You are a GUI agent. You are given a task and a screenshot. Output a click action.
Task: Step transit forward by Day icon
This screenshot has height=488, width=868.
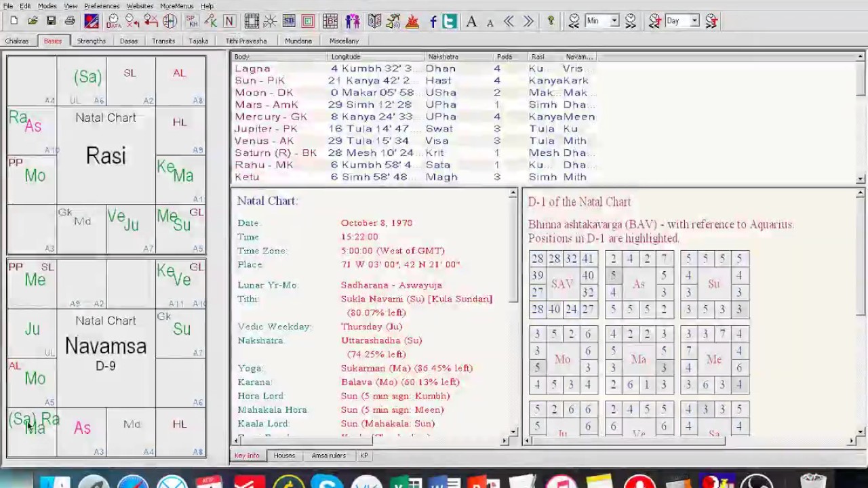click(x=711, y=21)
